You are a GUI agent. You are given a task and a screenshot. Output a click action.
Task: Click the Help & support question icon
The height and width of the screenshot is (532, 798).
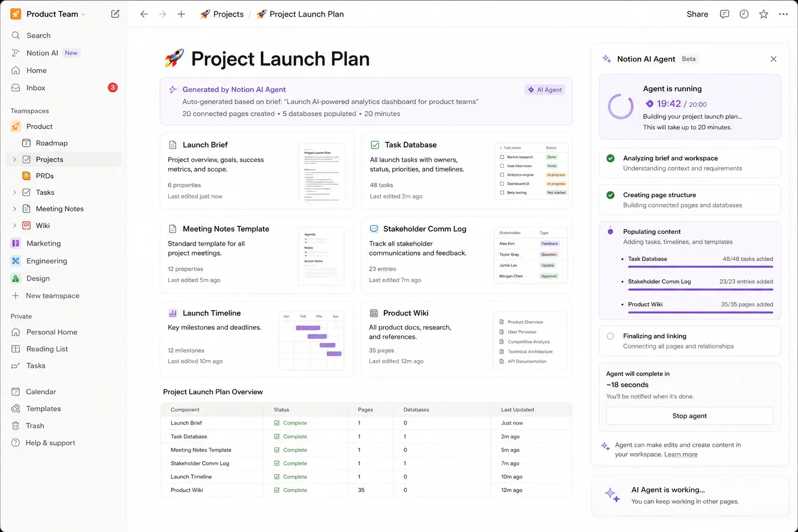coord(16,443)
